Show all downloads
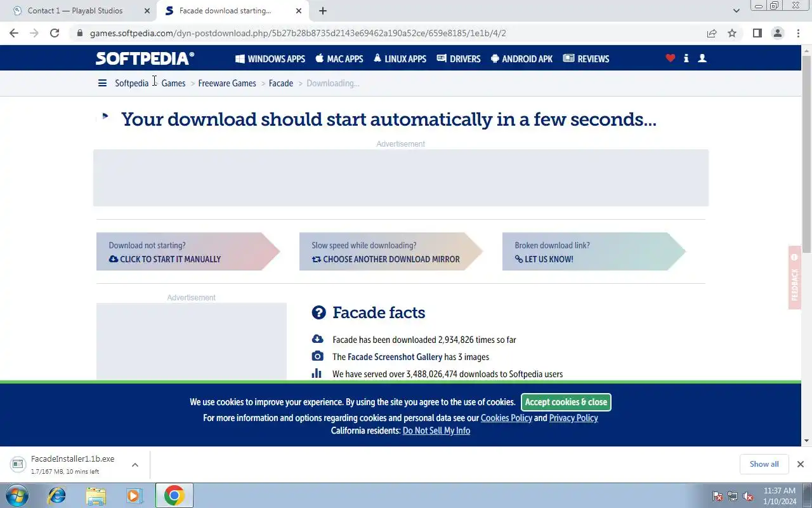This screenshot has width=812, height=508. point(764,464)
